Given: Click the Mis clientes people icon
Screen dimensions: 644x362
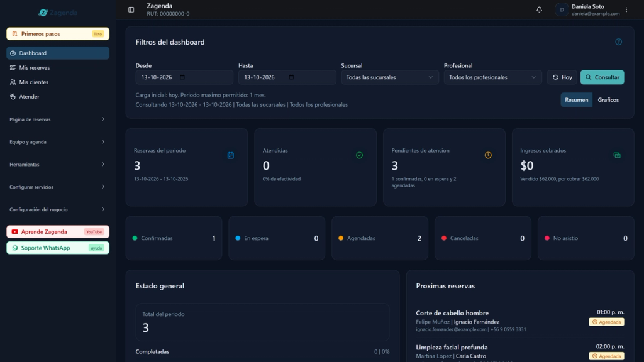Looking at the screenshot, I should click(x=13, y=82).
